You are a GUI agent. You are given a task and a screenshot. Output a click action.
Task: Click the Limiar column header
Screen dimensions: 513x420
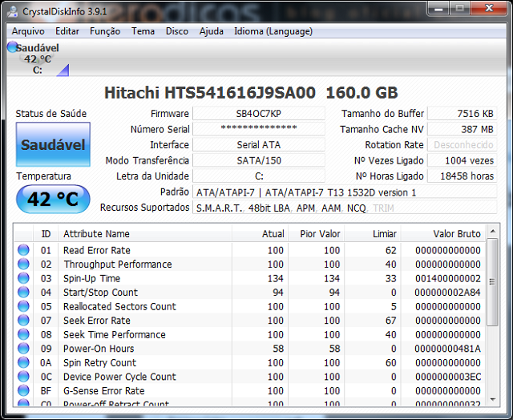372,234
